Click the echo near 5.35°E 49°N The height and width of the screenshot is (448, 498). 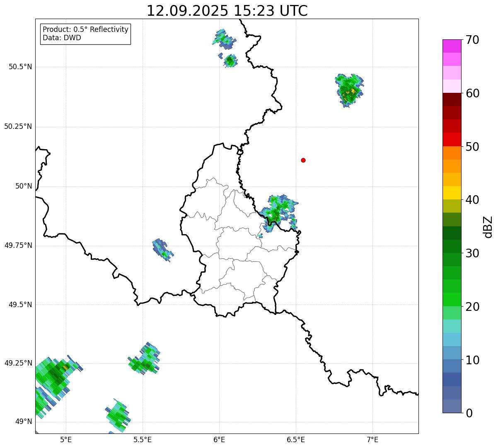[118, 416]
